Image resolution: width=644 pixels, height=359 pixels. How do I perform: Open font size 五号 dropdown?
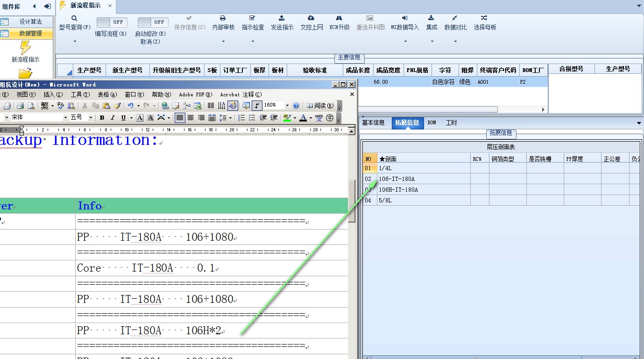click(x=91, y=118)
